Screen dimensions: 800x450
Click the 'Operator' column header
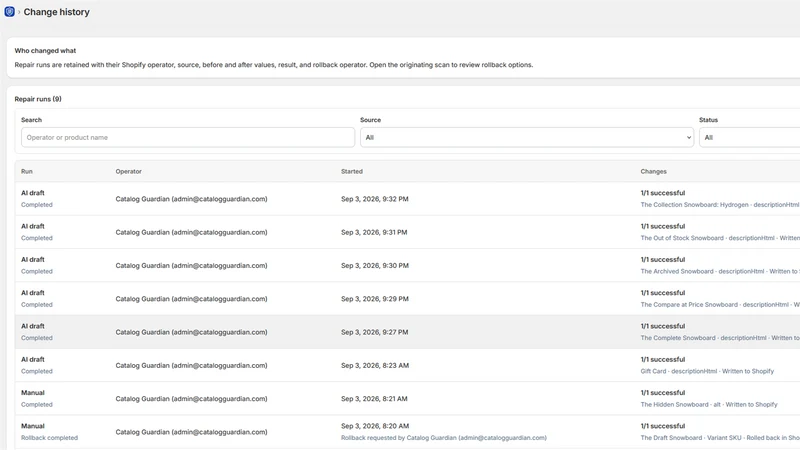129,171
